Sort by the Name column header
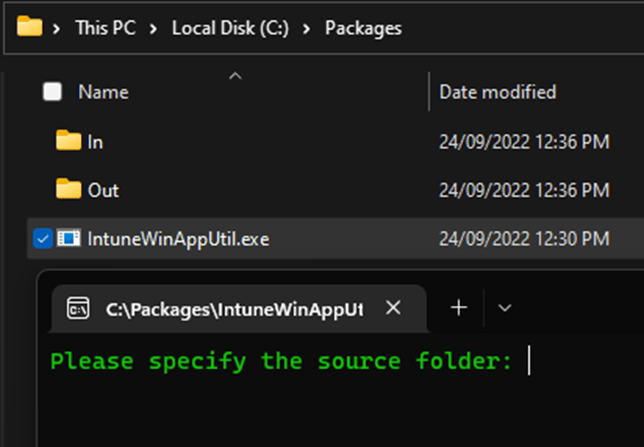 point(105,92)
